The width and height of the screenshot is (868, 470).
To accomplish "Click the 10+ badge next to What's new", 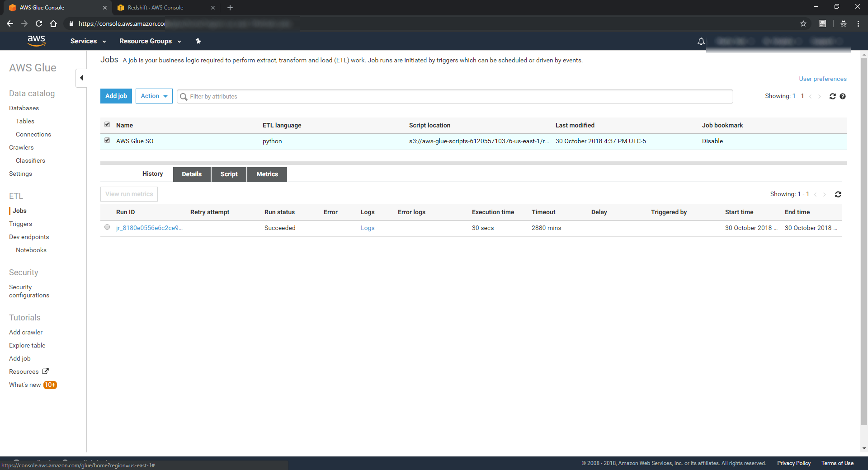I will 50,385.
